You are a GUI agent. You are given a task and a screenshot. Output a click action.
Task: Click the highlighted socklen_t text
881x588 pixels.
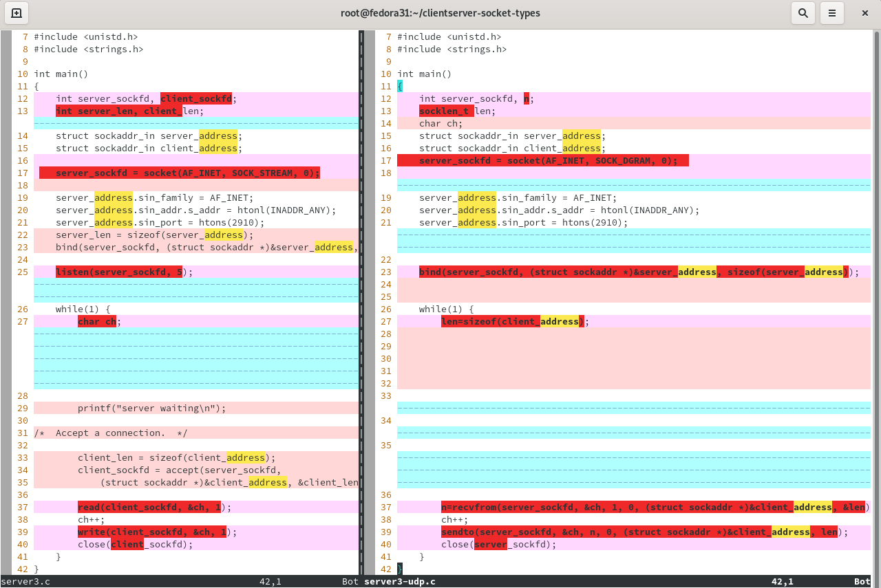pos(445,111)
